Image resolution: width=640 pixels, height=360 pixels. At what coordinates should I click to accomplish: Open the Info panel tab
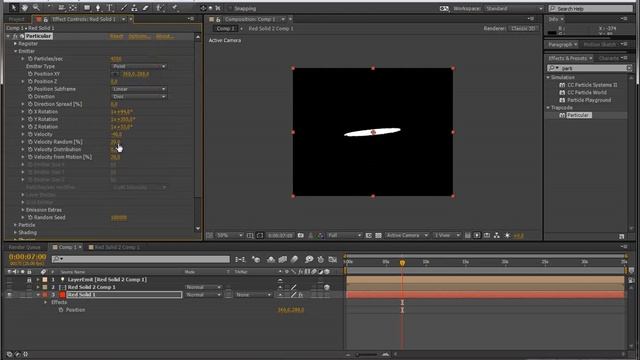pos(553,19)
